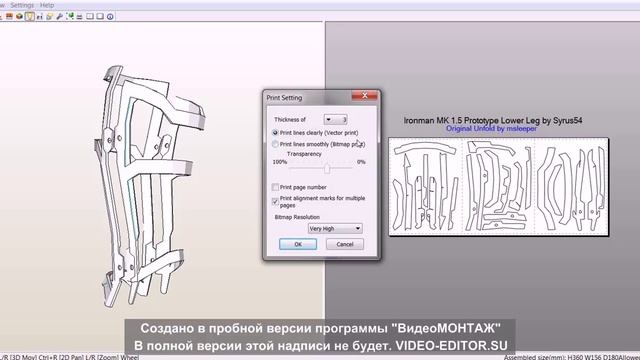This screenshot has width=640, height=360.
Task: Toggle Print alignment marks for multiple pages
Action: tap(276, 202)
